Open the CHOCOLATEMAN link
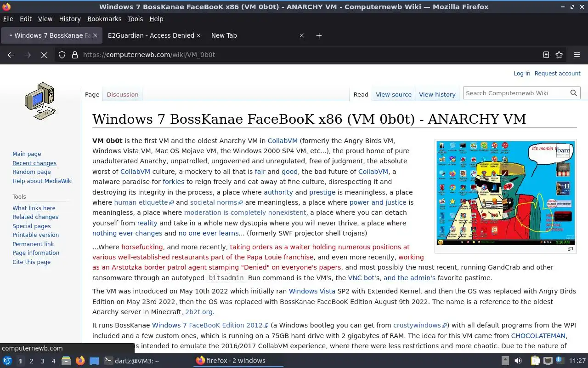The height and width of the screenshot is (368, 588). 538,336
